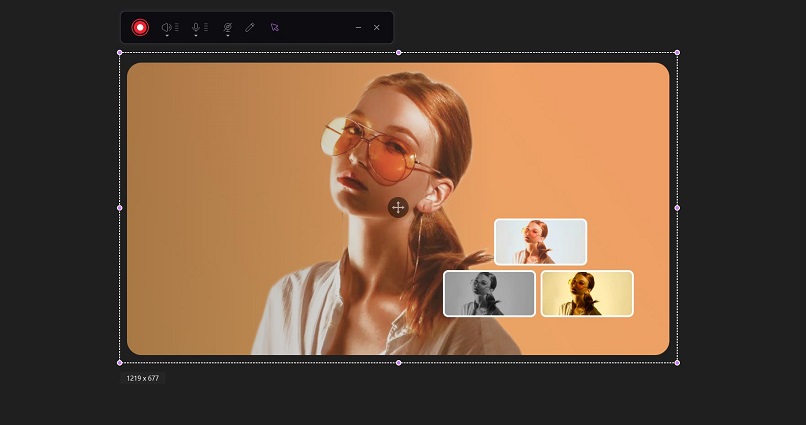Viewport: 806px width, 425px height.
Task: Toggle the system audio speaker icon
Action: 166,26
